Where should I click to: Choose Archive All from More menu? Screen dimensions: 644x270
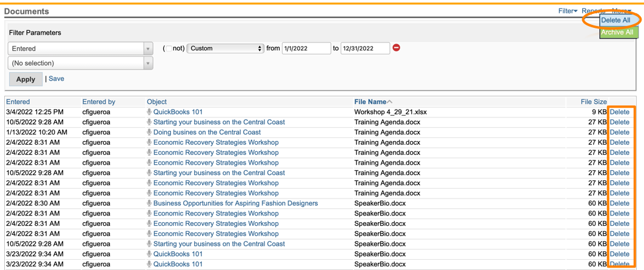pos(617,32)
